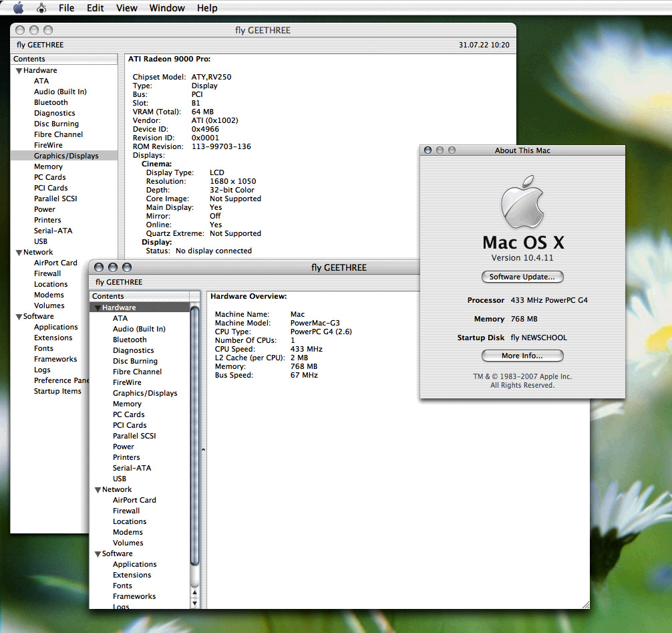Select Fibre Channel in back window
Screen dimensions: 672x633
(x=58, y=134)
